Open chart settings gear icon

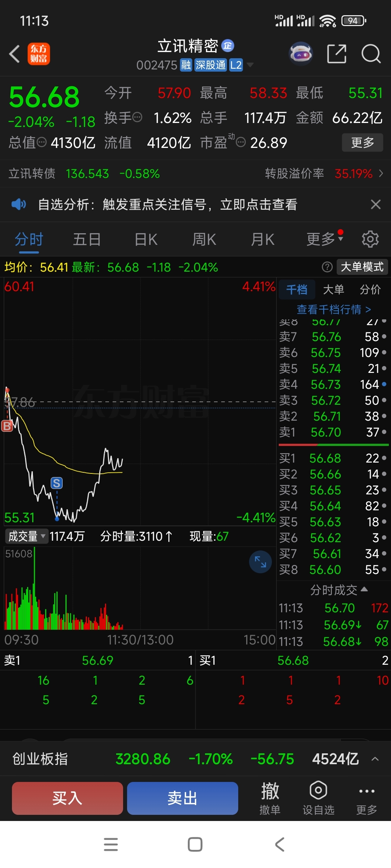[370, 239]
